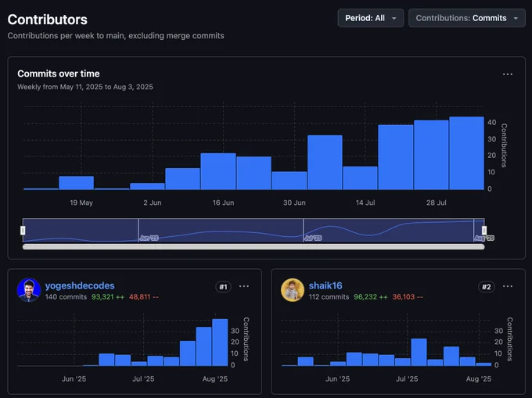The width and height of the screenshot is (532, 398).
Task: Click Weekly from May 11, 2025 subtitle
Action: coord(85,87)
